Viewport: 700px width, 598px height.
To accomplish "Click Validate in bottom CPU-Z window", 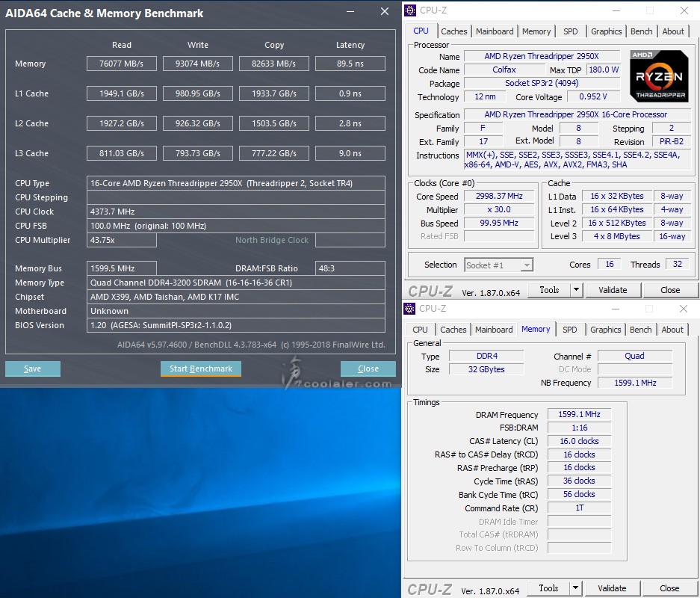I will tap(612, 588).
